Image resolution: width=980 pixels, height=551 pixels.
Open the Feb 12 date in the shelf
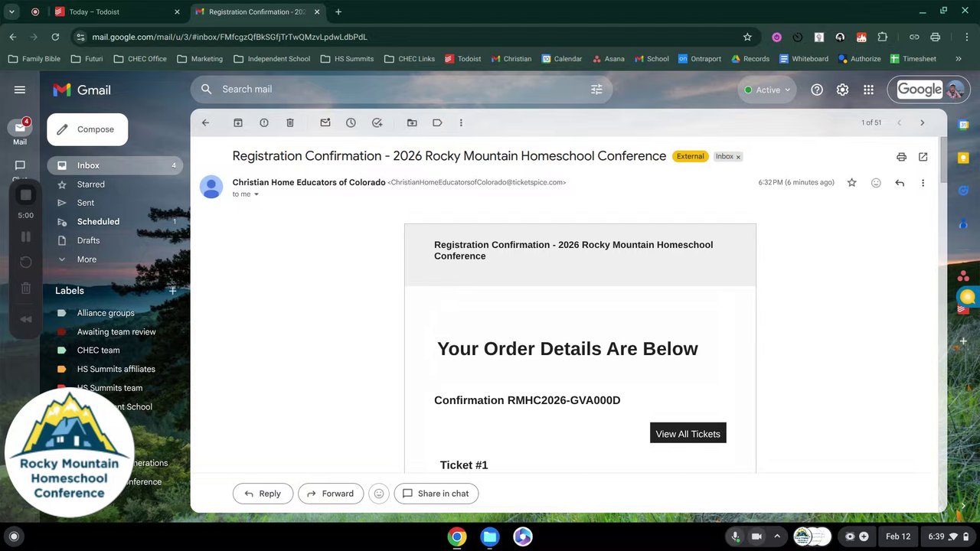pos(898,536)
